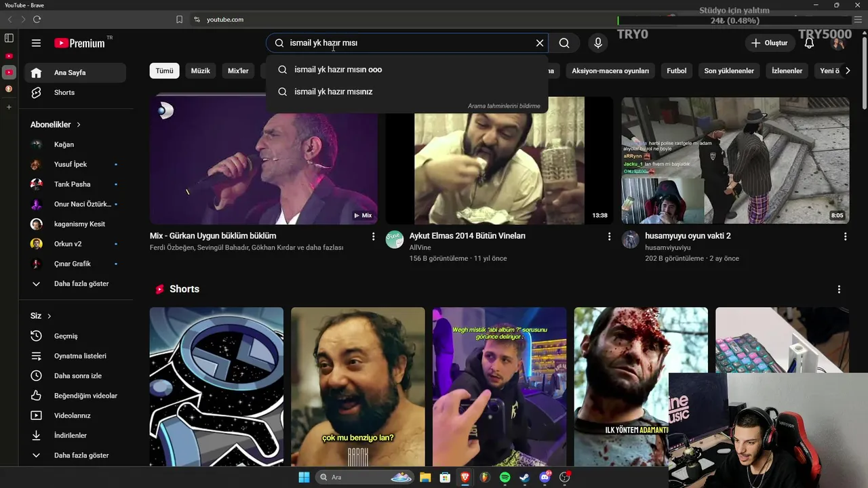
Task: Go to Ana Sayfa in sidebar
Action: [75, 73]
